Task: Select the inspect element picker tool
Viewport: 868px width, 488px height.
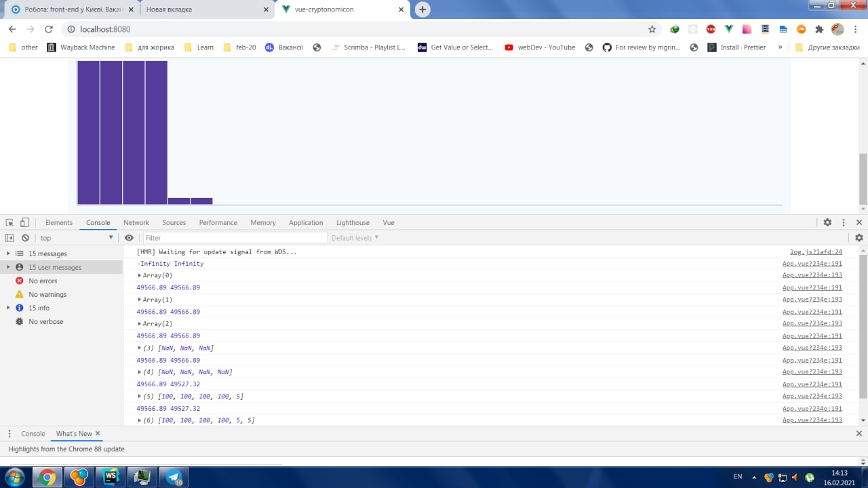Action: pos(9,222)
